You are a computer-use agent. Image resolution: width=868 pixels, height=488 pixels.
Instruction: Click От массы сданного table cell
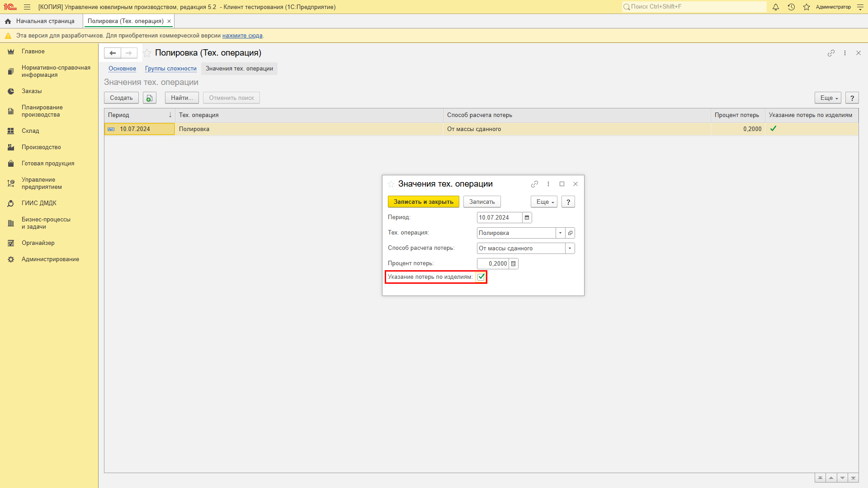577,129
